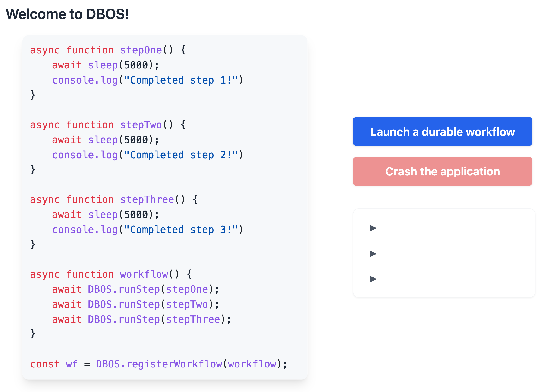The width and height of the screenshot is (547, 392).
Task: Expand the third (last) disclosure triangle in the steps panel
Action: (373, 279)
